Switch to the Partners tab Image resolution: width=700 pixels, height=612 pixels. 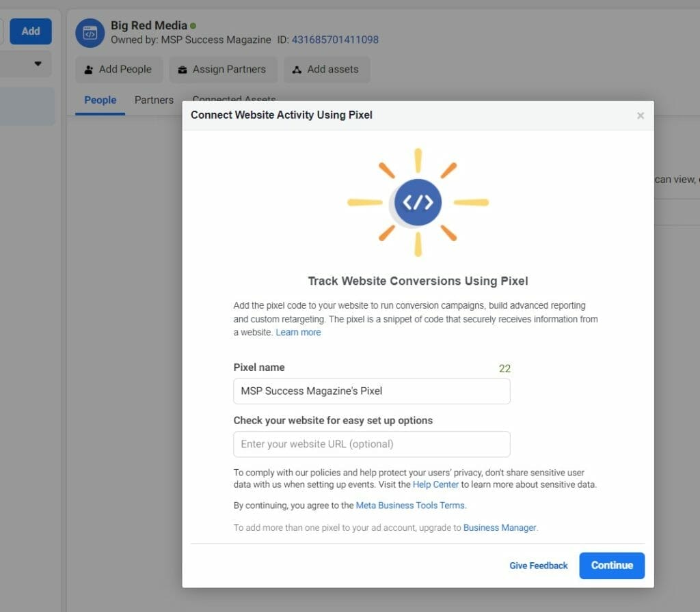[x=154, y=100]
